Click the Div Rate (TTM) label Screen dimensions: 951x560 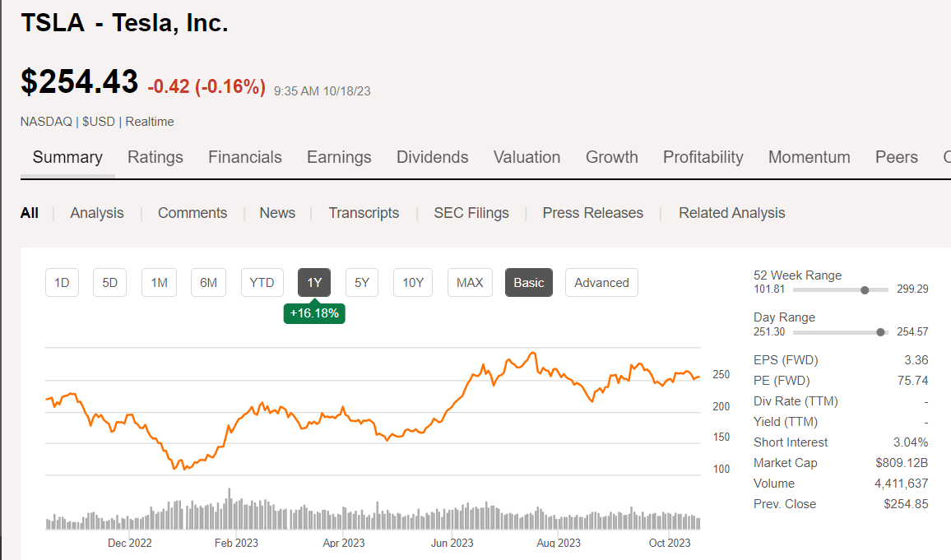coord(796,401)
